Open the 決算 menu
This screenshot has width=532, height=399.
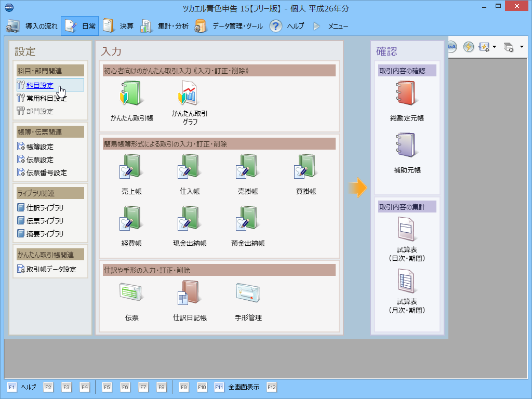click(x=118, y=26)
